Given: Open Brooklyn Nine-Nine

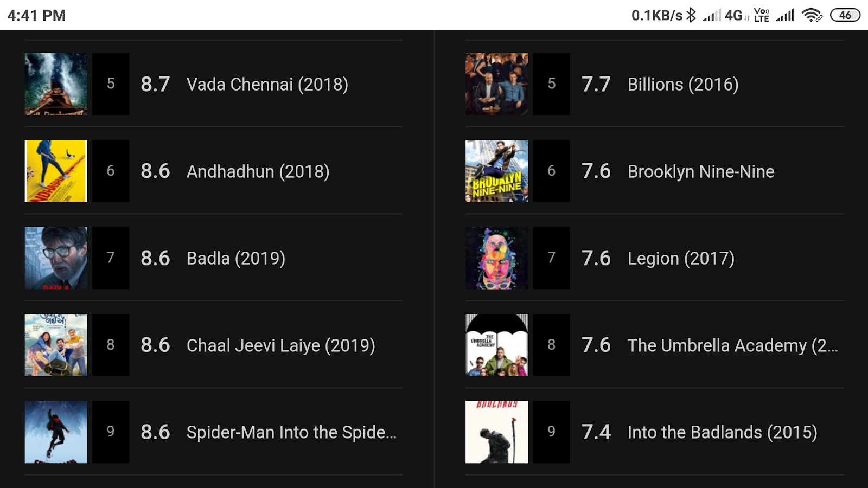Looking at the screenshot, I should click(x=701, y=171).
